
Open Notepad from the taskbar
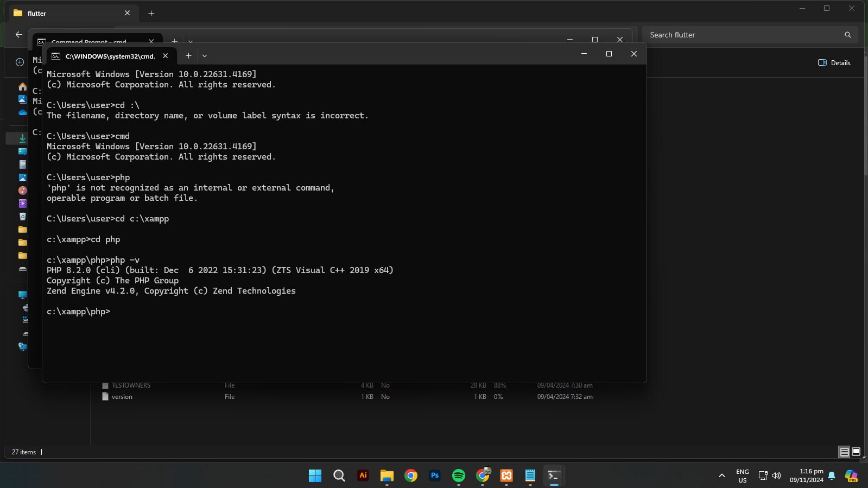530,476
